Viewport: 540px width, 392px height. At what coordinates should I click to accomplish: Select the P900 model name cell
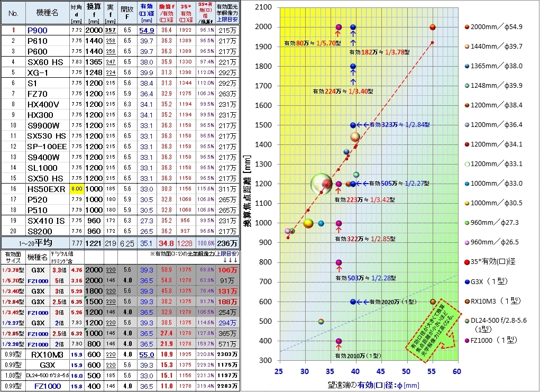(x=47, y=30)
